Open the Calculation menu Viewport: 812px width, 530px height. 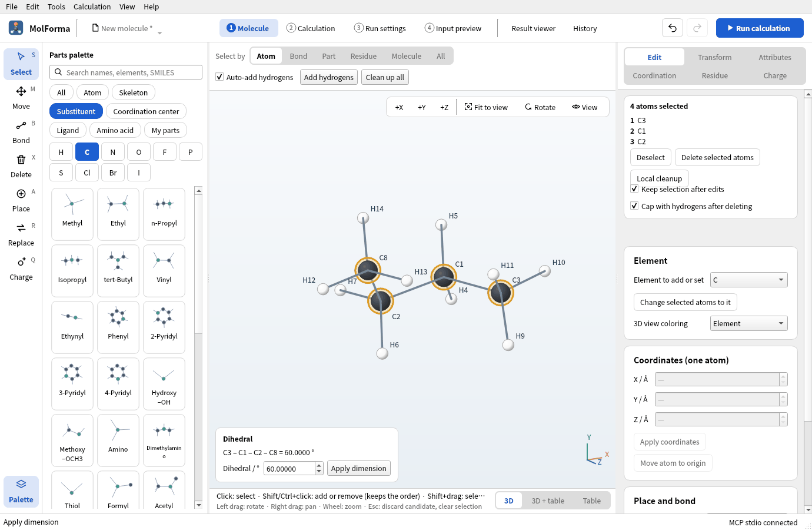pyautogui.click(x=92, y=6)
